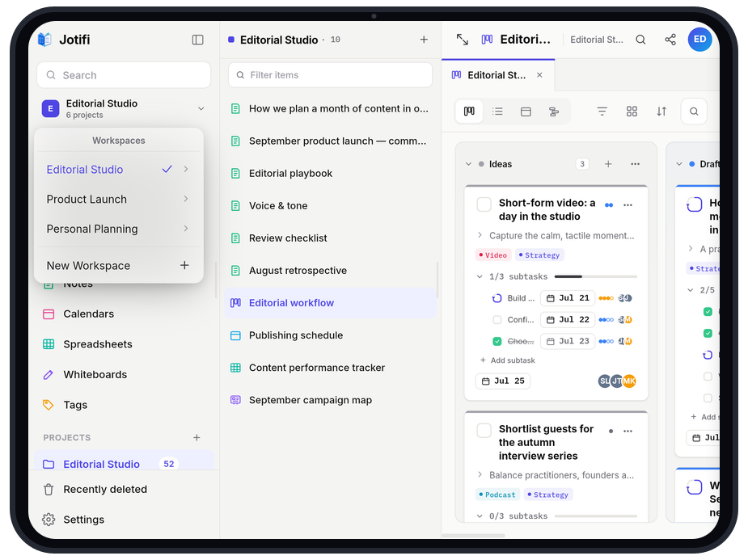The height and width of the screenshot is (560, 748).
Task: Toggle status circle on first Drafts card
Action: tap(695, 205)
